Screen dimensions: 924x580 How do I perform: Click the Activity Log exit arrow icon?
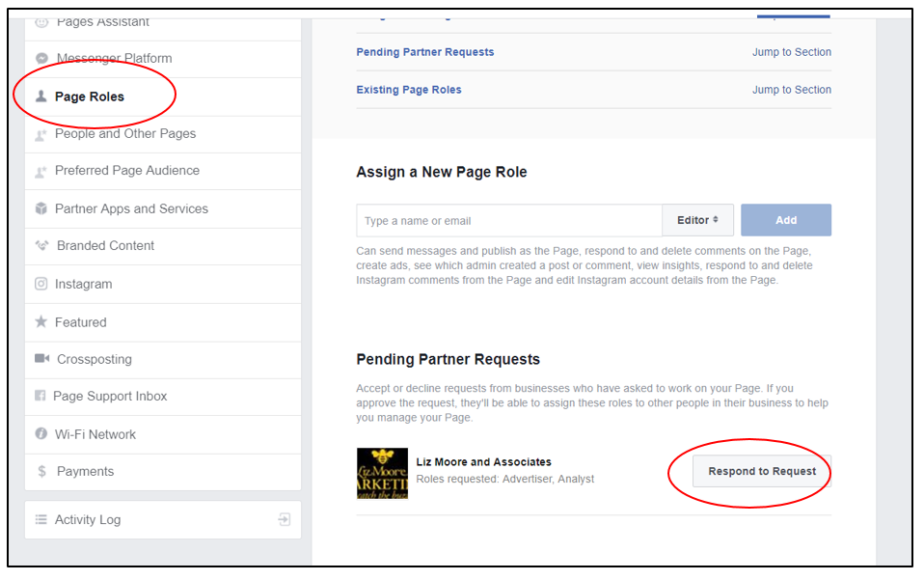(x=284, y=519)
